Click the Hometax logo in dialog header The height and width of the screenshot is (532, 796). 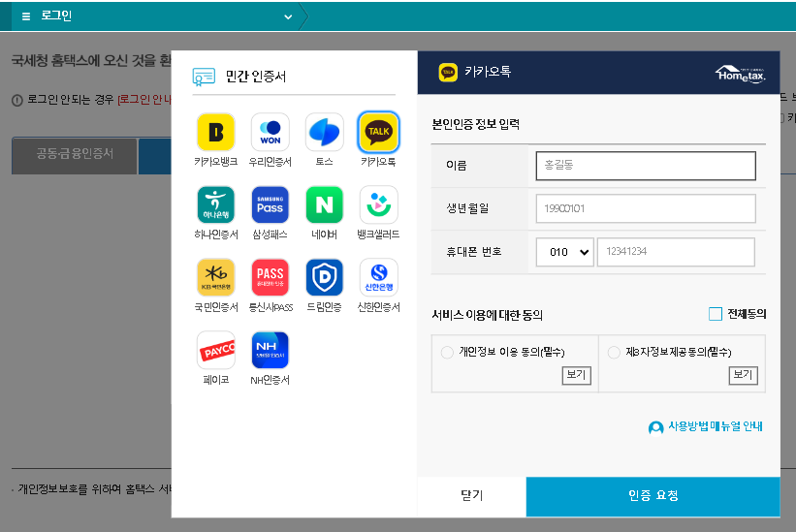tap(741, 75)
